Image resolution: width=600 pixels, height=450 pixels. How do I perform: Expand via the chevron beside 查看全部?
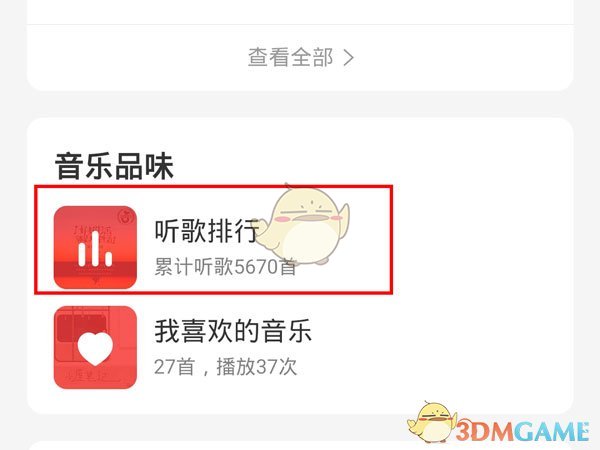click(348, 58)
